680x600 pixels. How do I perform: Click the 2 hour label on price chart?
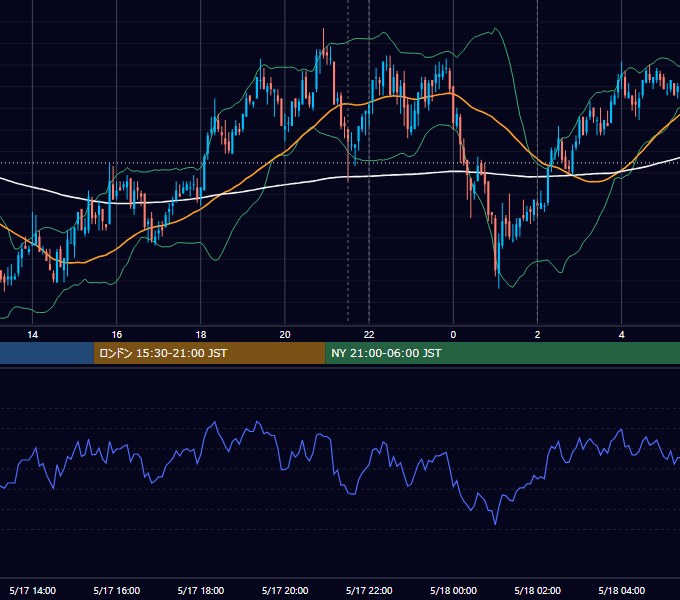(537, 334)
